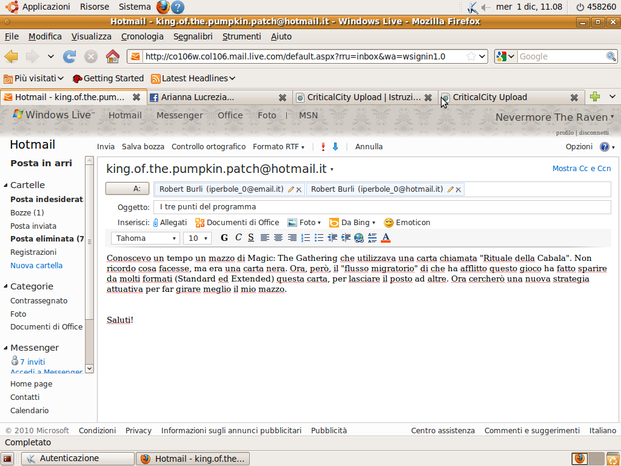
Task: Toggle bold (G) formatting
Action: tap(224, 238)
